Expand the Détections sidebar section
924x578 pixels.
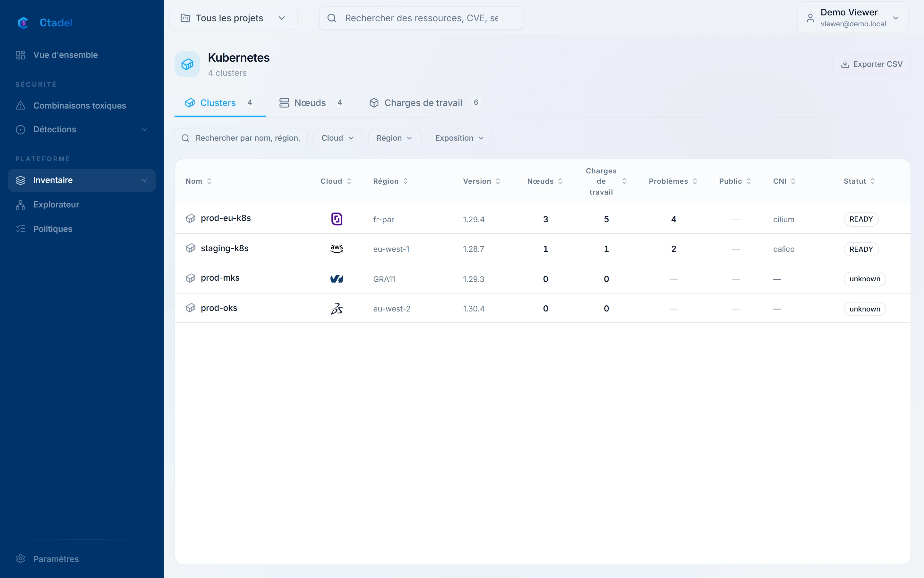click(82, 130)
